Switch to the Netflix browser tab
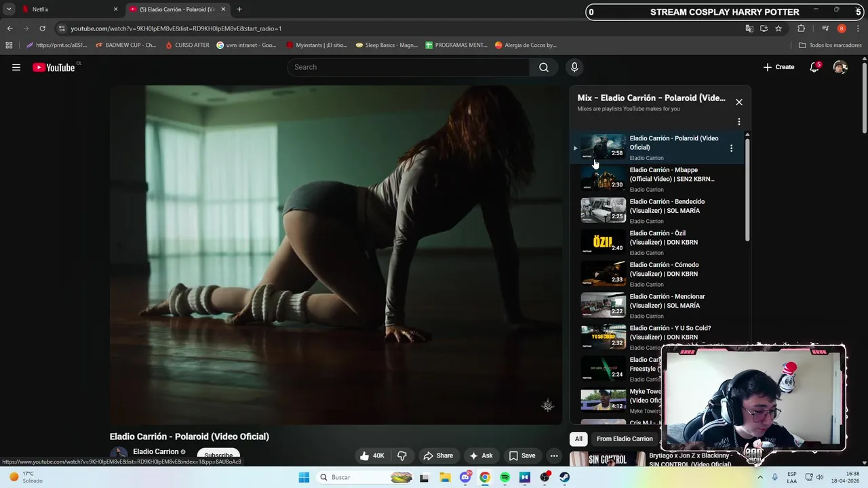Viewport: 868px width, 488px height. [68, 9]
